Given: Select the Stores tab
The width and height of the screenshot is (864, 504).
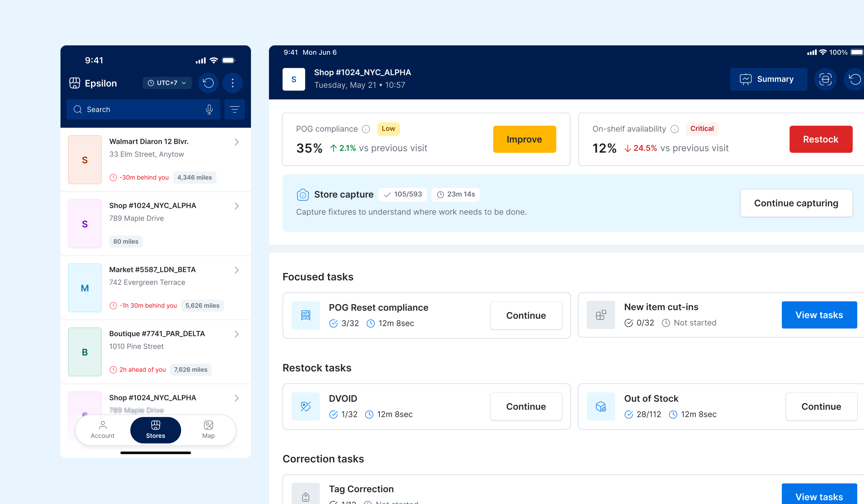Looking at the screenshot, I should click(x=156, y=430).
